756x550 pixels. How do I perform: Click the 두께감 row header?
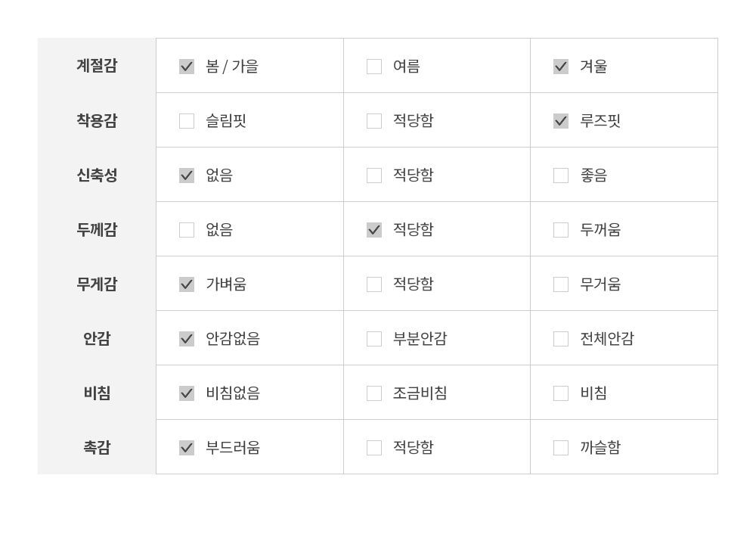coord(97,229)
